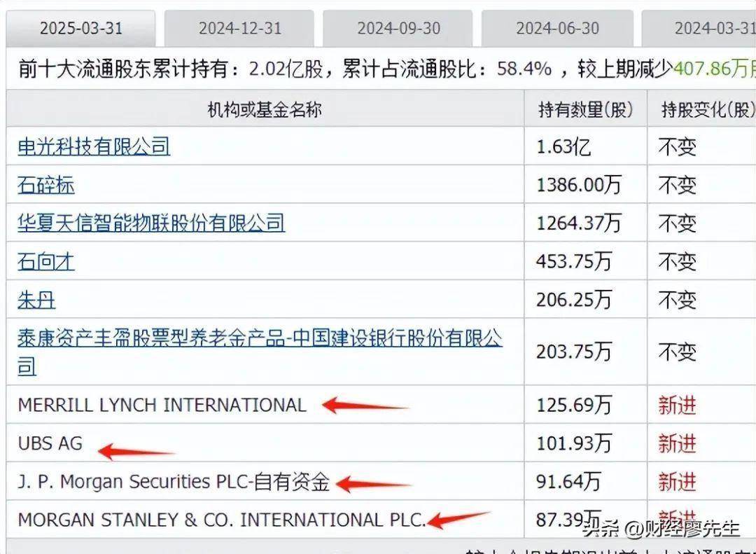Click the 87.39万 holding value
This screenshot has width=756, height=554.
pos(568,520)
